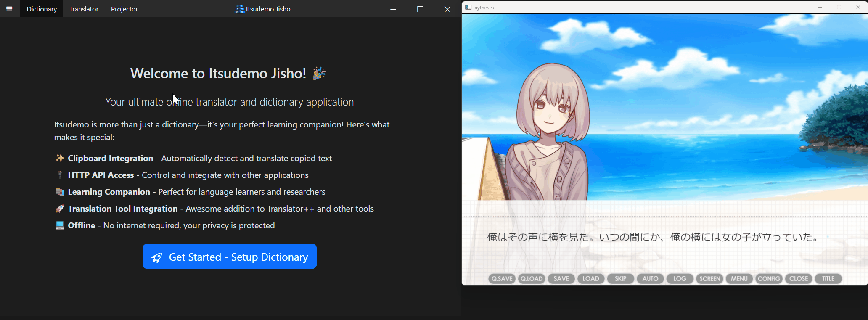Click the Translation Tool Integration feature text
Screen dimensions: 868x320
tap(221, 209)
